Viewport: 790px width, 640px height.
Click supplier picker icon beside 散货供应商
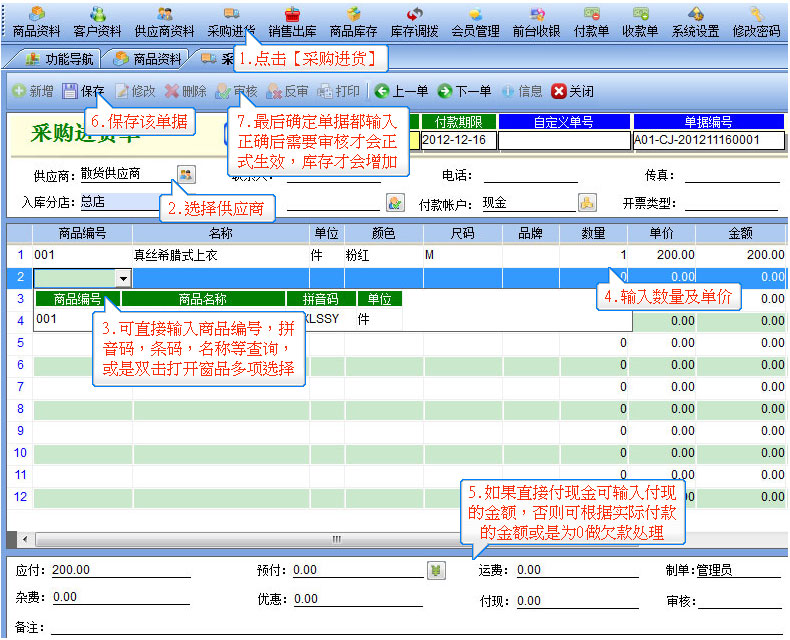pos(186,174)
